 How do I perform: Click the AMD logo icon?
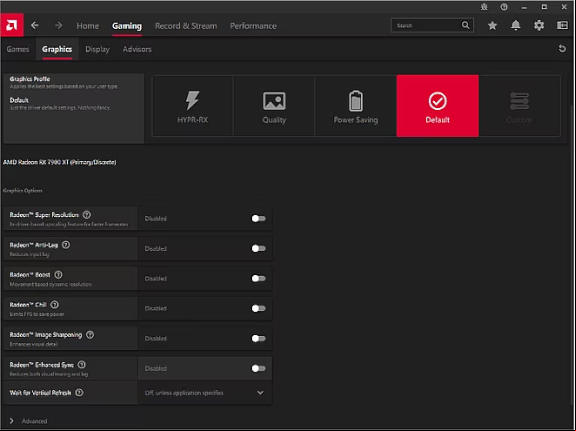click(12, 25)
